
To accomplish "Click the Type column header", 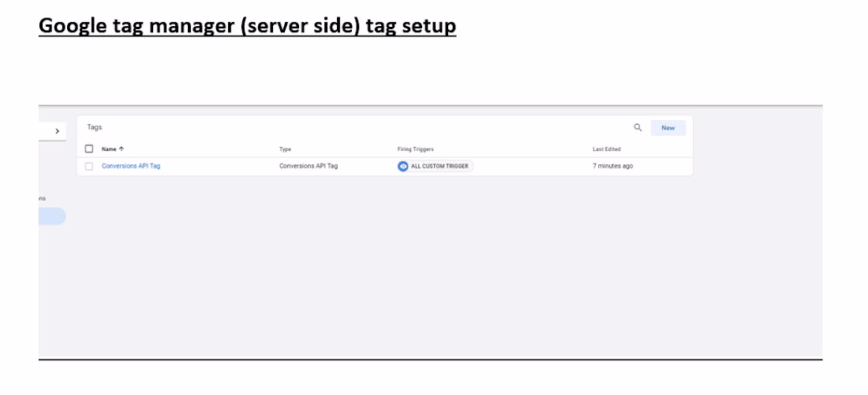I will pos(285,149).
